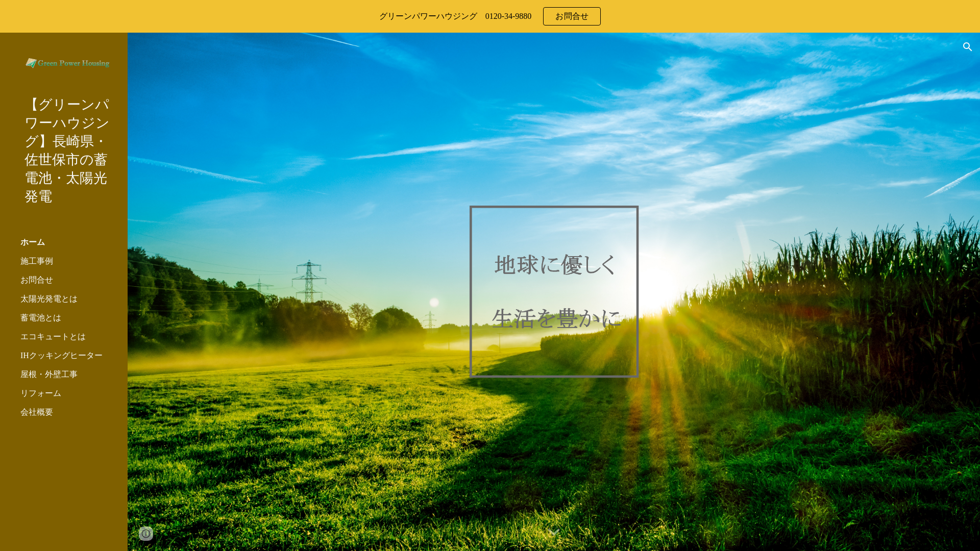The height and width of the screenshot is (551, 980).
Task: Open the ホーム navigation item
Action: tap(33, 242)
